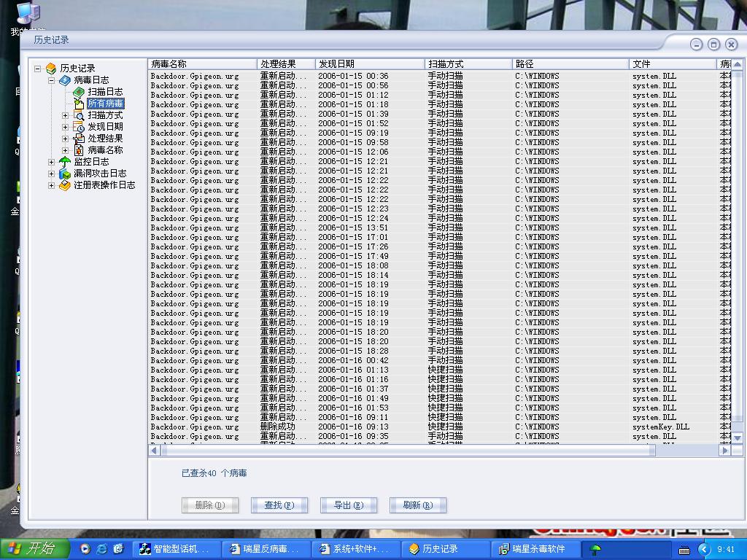Collapse the 历史记录 root node

[x=38, y=69]
